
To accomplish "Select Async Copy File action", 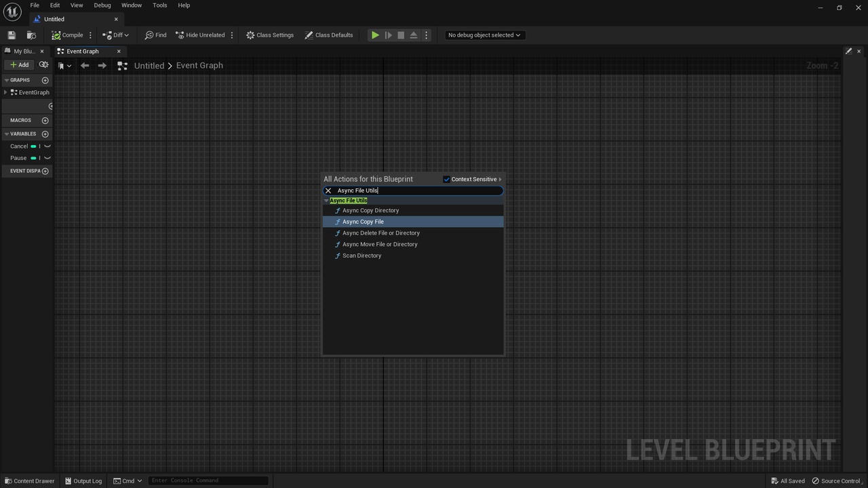I will click(413, 222).
